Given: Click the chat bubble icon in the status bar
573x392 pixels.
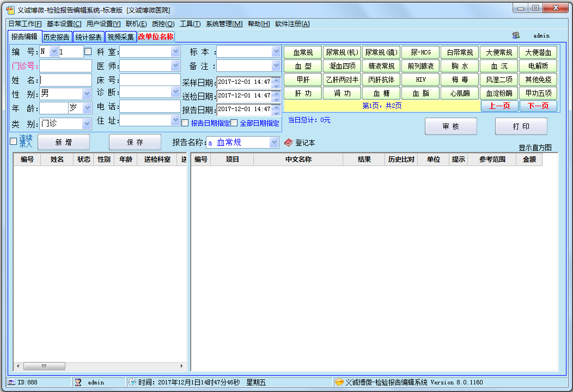Looking at the screenshot, I should [x=339, y=382].
